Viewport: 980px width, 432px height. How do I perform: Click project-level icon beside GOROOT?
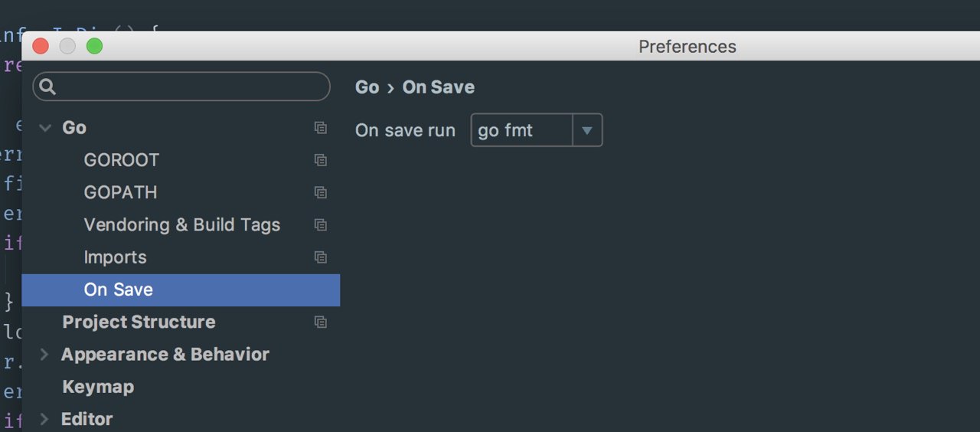coord(321,160)
